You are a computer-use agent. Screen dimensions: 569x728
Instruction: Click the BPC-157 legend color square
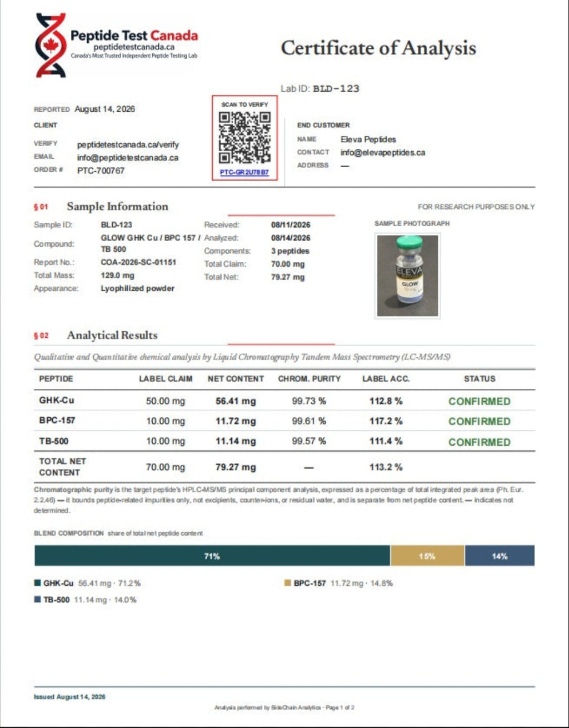(287, 583)
